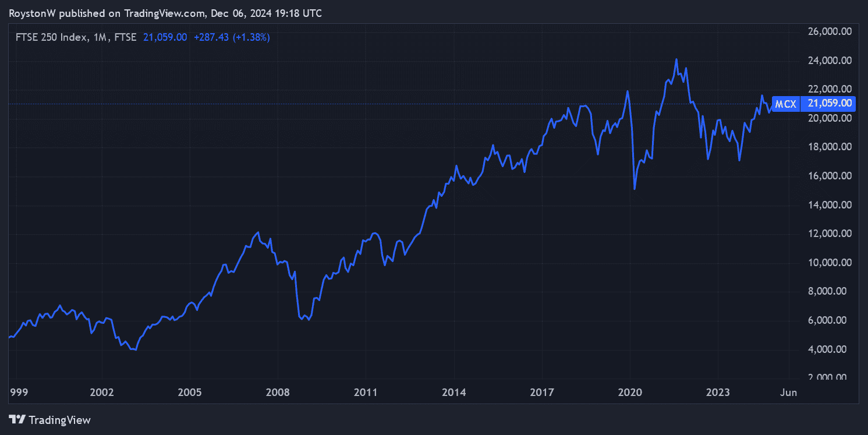The height and width of the screenshot is (435, 868).
Task: Click the Jun label on time axis
Action: point(788,393)
